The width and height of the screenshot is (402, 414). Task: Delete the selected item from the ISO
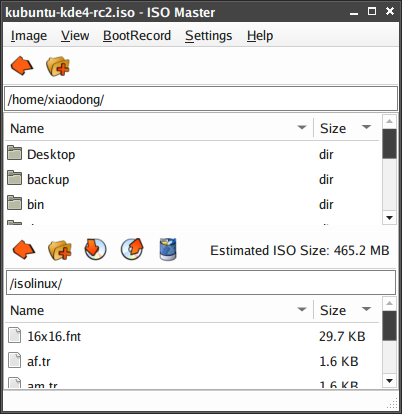point(168,249)
